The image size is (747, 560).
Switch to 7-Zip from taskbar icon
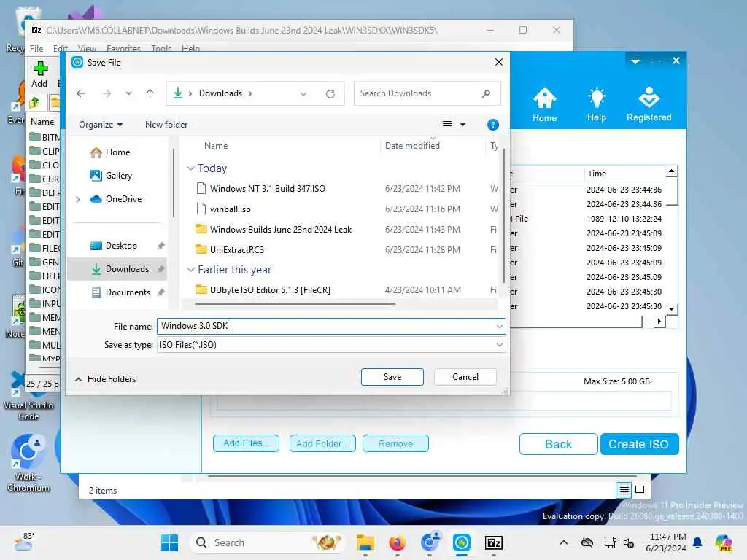pos(494,542)
